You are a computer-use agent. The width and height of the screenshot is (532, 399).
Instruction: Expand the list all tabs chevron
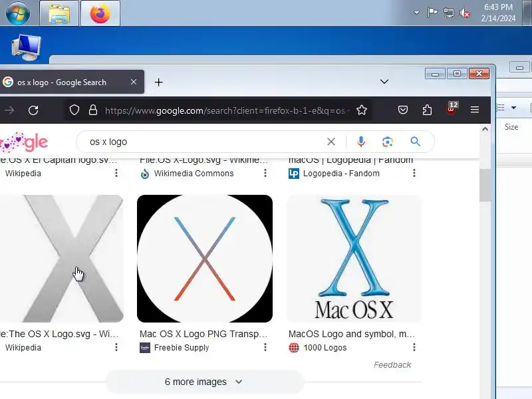[384, 82]
